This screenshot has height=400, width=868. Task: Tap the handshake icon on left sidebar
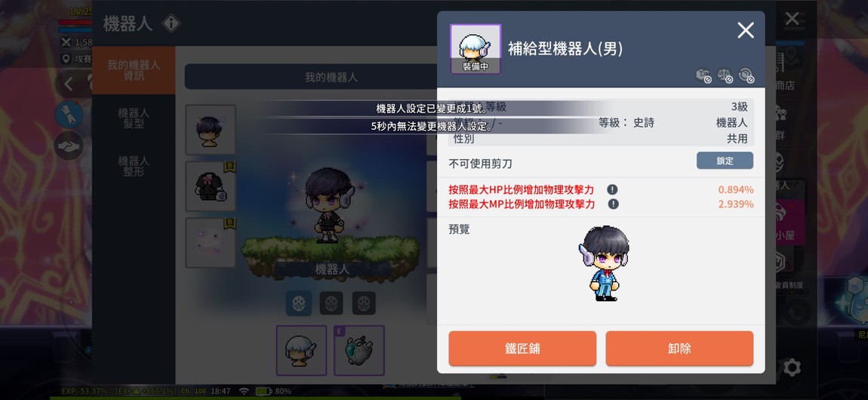69,146
